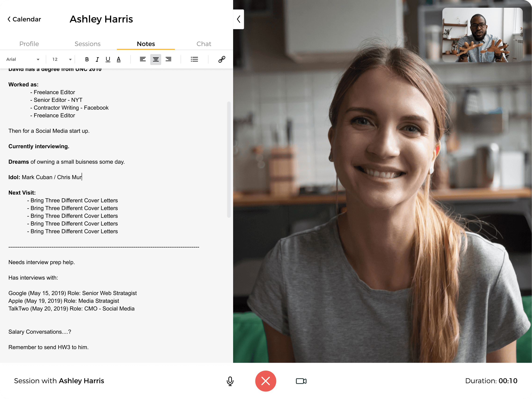Click the self-view video thumbnail
This screenshot has height=399, width=532.
pyautogui.click(x=482, y=35)
